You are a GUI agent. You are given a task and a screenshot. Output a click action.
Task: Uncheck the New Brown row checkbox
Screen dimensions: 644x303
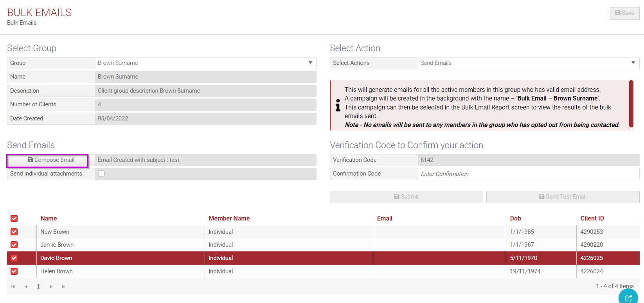[14, 232]
